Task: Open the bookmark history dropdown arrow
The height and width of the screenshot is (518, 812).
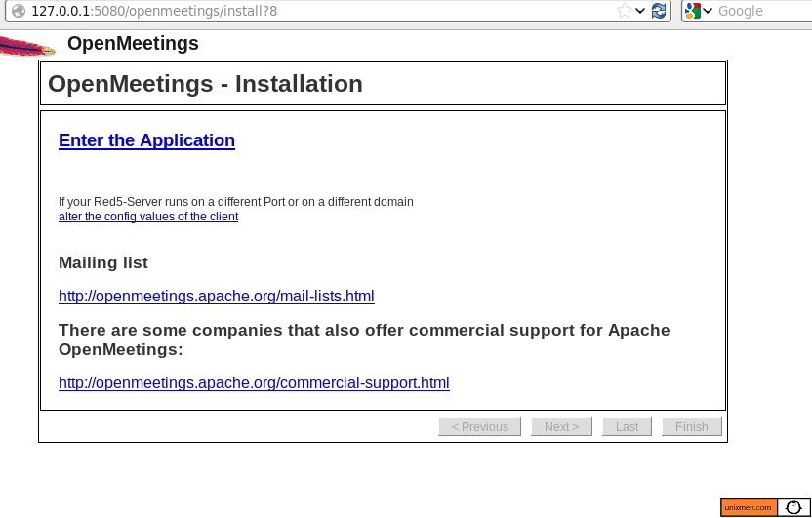Action: 640,11
